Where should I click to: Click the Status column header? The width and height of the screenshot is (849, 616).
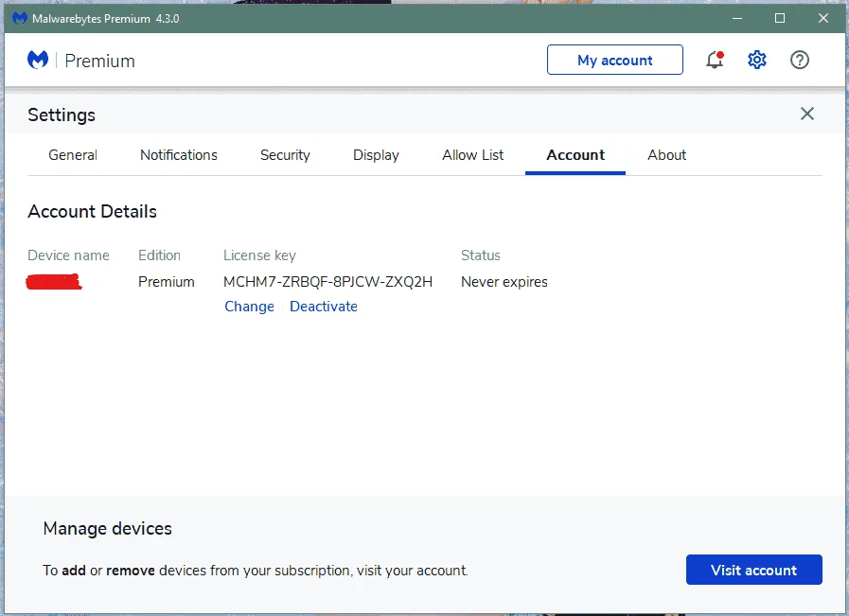tap(480, 255)
